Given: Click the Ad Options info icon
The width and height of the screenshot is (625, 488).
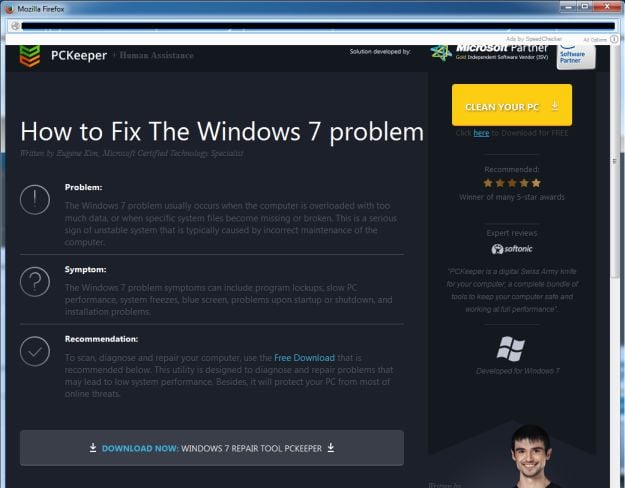Looking at the screenshot, I should [614, 39].
